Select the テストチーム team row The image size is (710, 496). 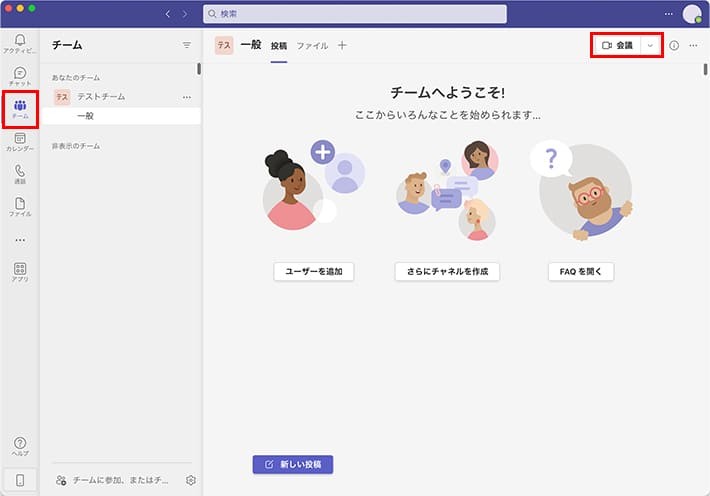(x=121, y=97)
